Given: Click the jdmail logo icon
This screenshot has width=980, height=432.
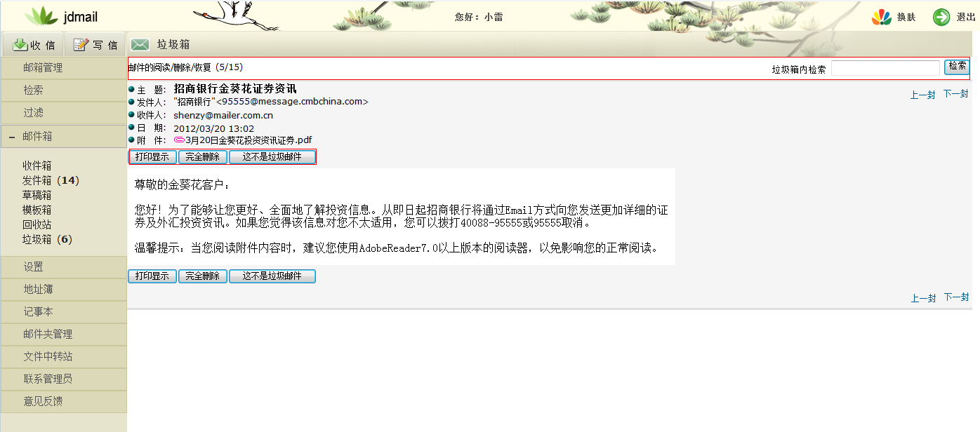Looking at the screenshot, I should 46,15.
